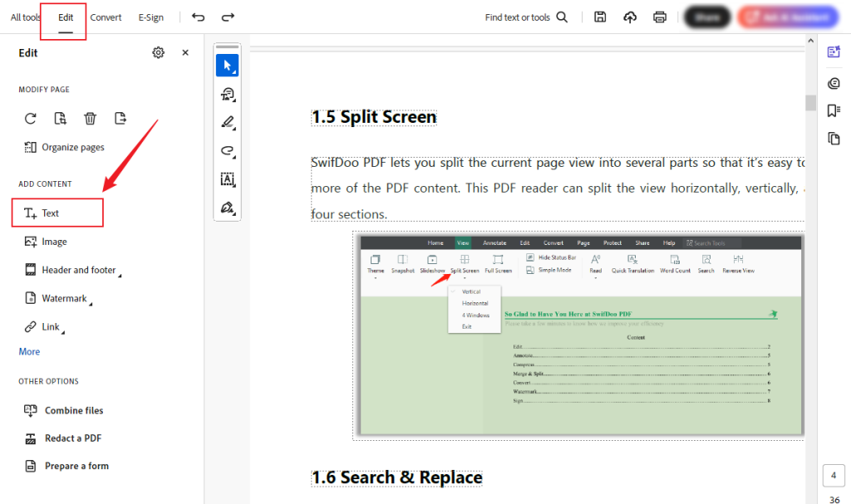Image resolution: width=851 pixels, height=504 pixels.
Task: Select the arrow selection tool
Action: tap(227, 65)
